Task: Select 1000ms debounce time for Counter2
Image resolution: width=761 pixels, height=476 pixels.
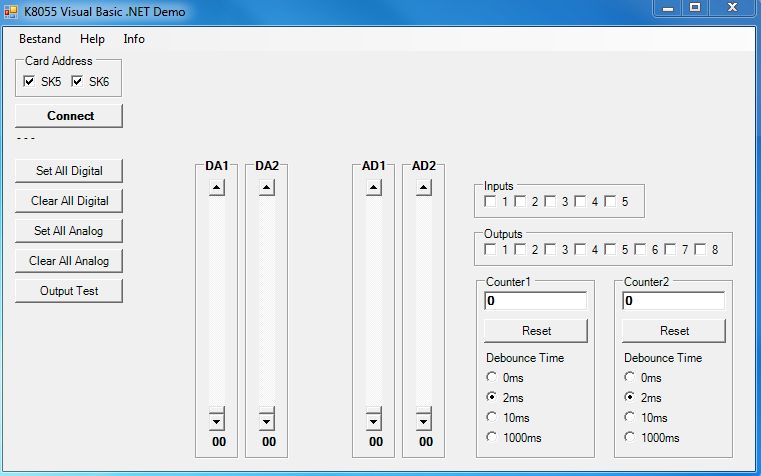Action: (x=629, y=437)
